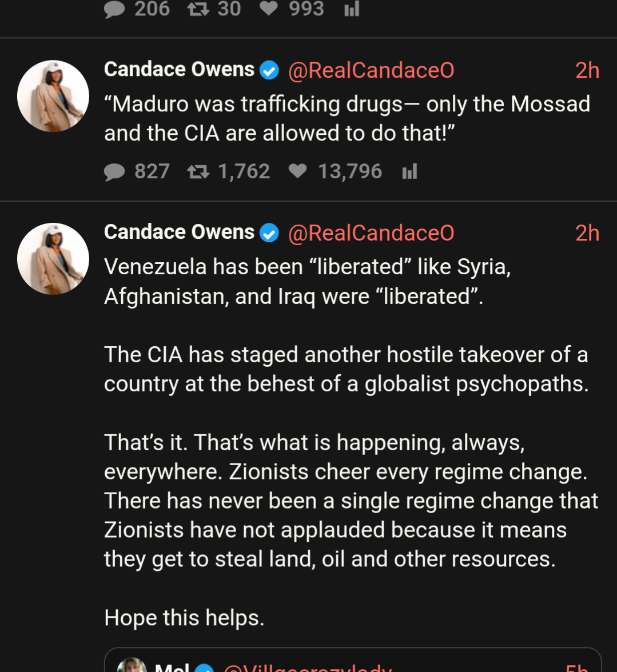
Task: Click Candace Owens name on Venezuela tweet
Action: point(179,233)
